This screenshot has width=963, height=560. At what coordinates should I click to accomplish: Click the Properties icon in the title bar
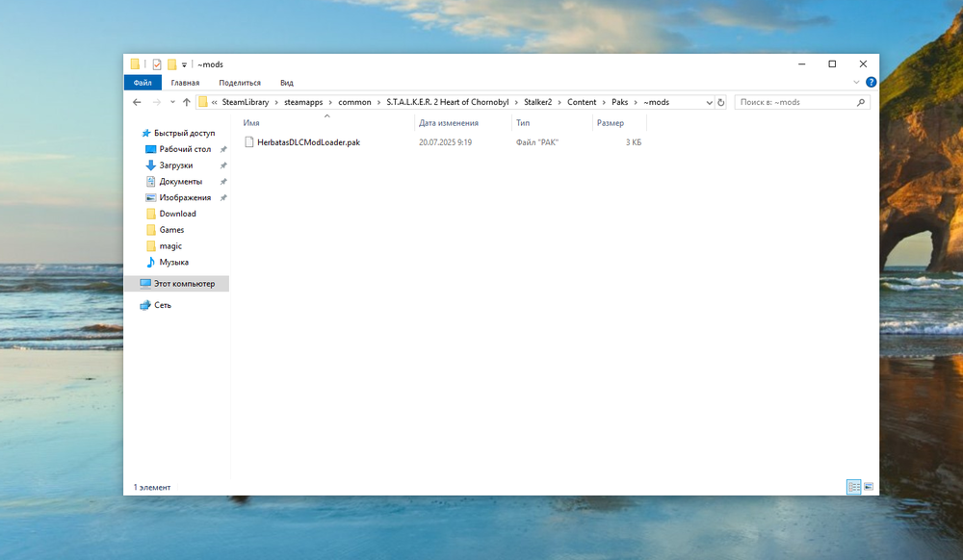click(156, 64)
